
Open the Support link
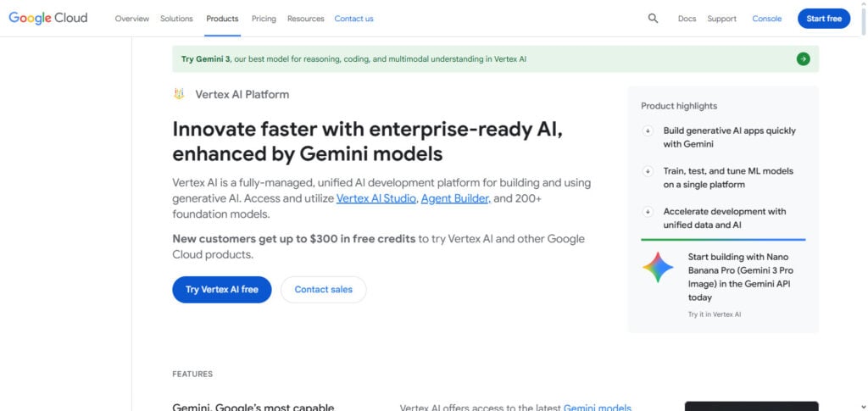click(x=722, y=19)
